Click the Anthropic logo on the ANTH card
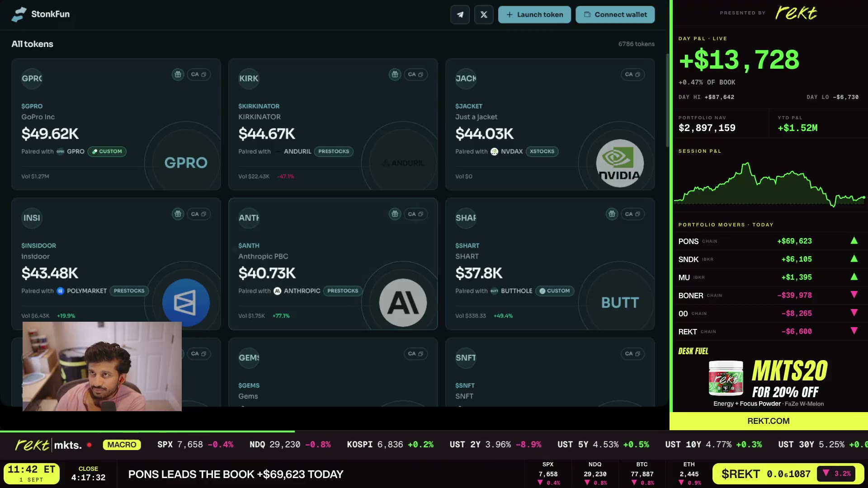Image resolution: width=868 pixels, height=488 pixels. pyautogui.click(x=403, y=303)
